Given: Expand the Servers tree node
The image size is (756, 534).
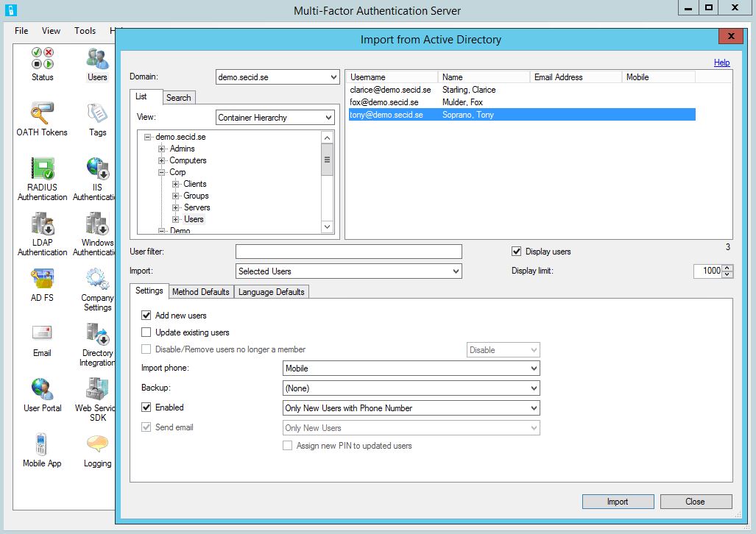Looking at the screenshot, I should click(x=175, y=207).
